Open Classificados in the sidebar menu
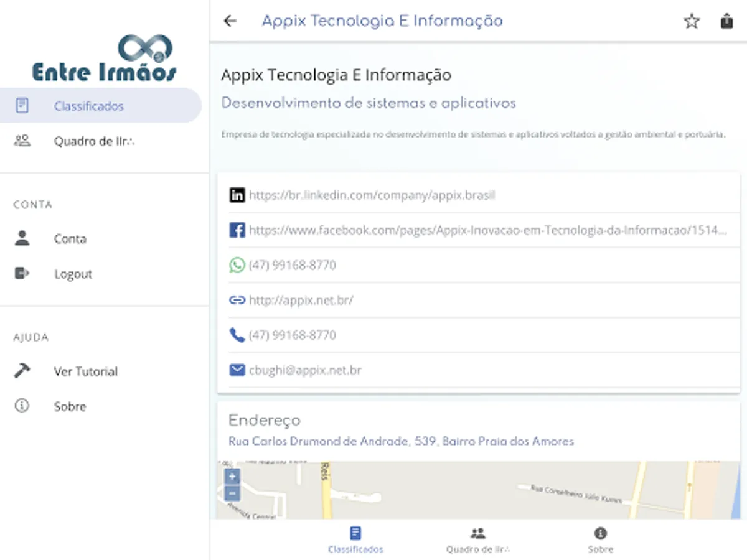The width and height of the screenshot is (747, 560). point(101,106)
